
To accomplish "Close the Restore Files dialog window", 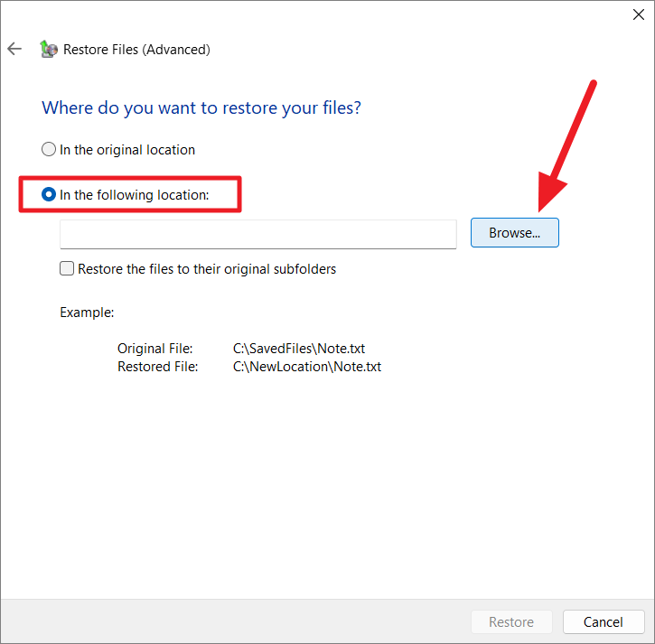I will [638, 14].
